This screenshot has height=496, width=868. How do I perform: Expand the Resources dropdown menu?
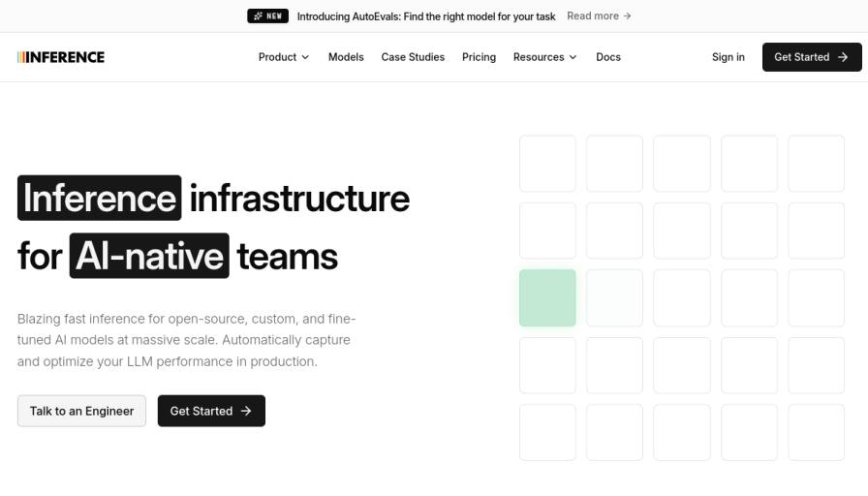click(x=545, y=57)
